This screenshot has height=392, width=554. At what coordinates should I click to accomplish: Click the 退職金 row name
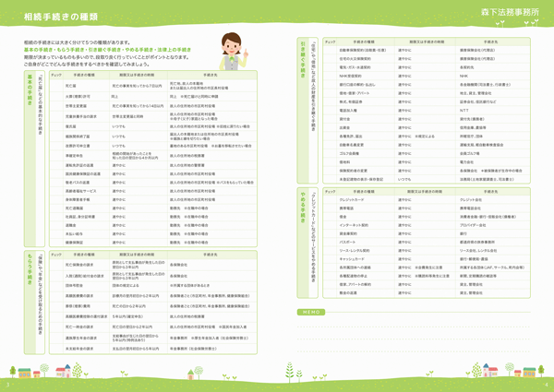(x=70, y=225)
